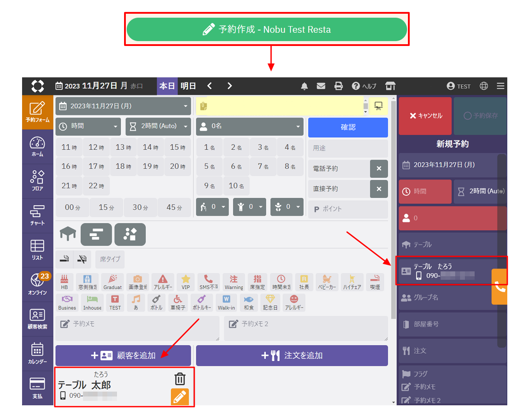Click the globe language icon
Image resolution: width=532 pixels, height=419 pixels.
click(x=484, y=86)
